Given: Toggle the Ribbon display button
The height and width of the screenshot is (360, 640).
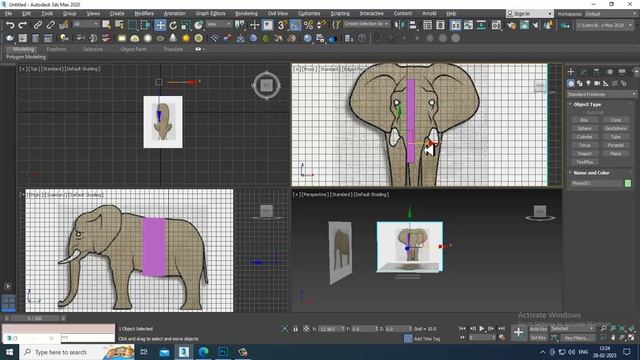Looking at the screenshot, I should 456,25.
